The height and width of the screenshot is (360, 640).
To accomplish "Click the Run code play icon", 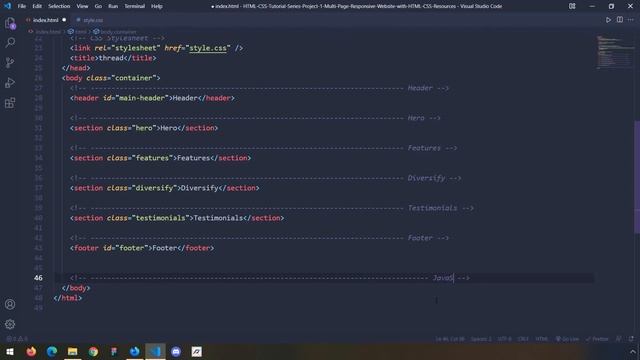I will tap(608, 20).
